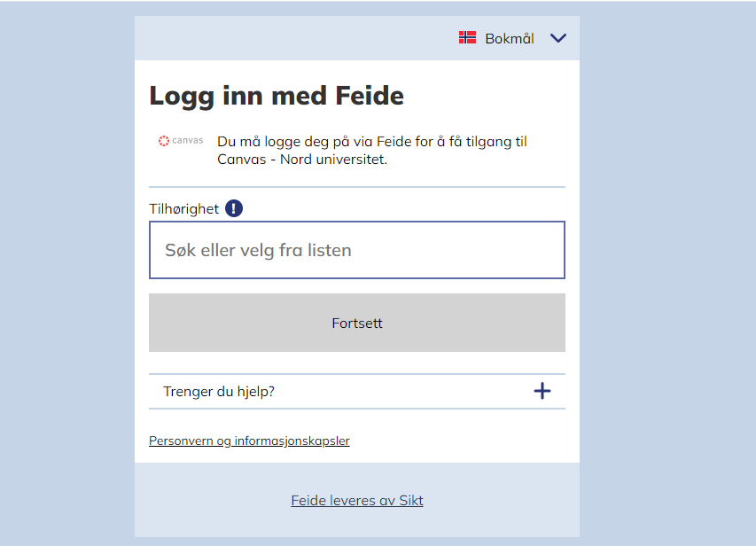Select the Bokmål menu item
756x546 pixels.
click(x=508, y=38)
